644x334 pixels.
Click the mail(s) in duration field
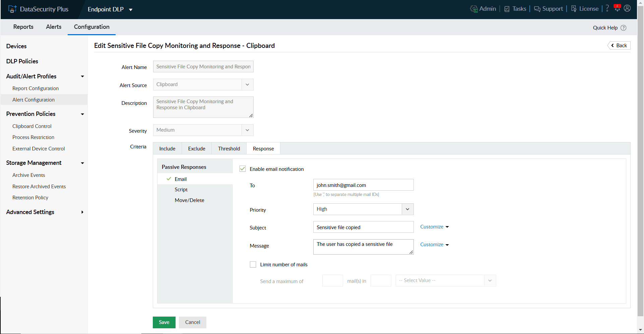[x=381, y=280]
